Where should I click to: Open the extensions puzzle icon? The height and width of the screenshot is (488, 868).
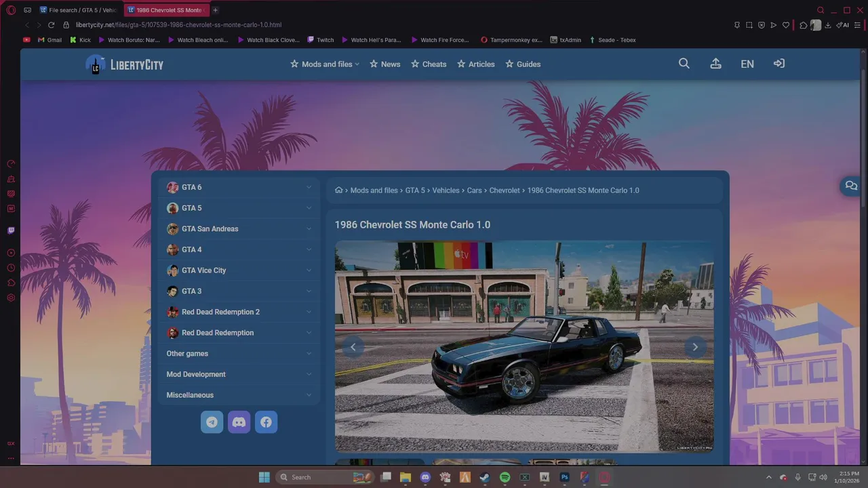pyautogui.click(x=804, y=25)
